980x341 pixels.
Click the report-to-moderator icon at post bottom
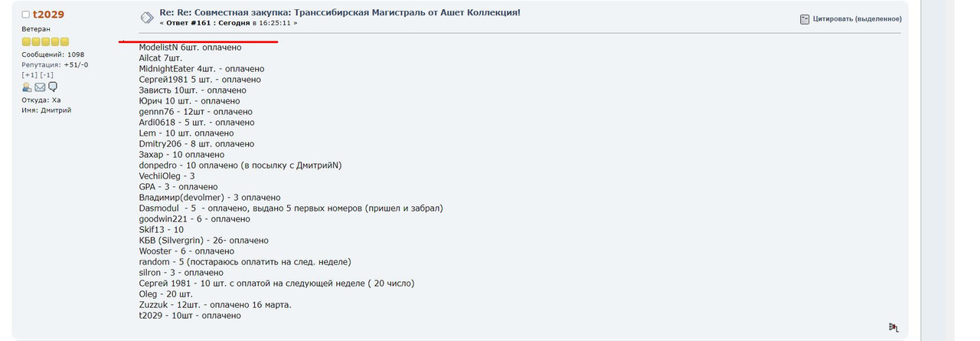[893, 327]
